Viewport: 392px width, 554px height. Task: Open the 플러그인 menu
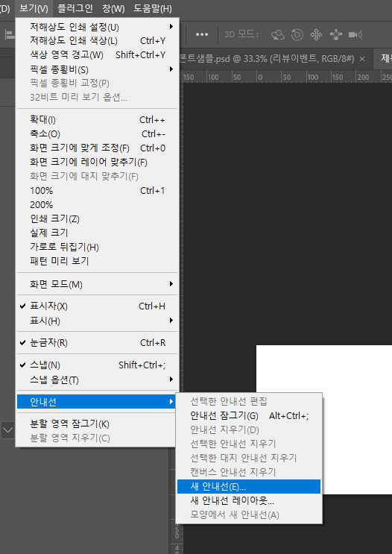[75, 8]
